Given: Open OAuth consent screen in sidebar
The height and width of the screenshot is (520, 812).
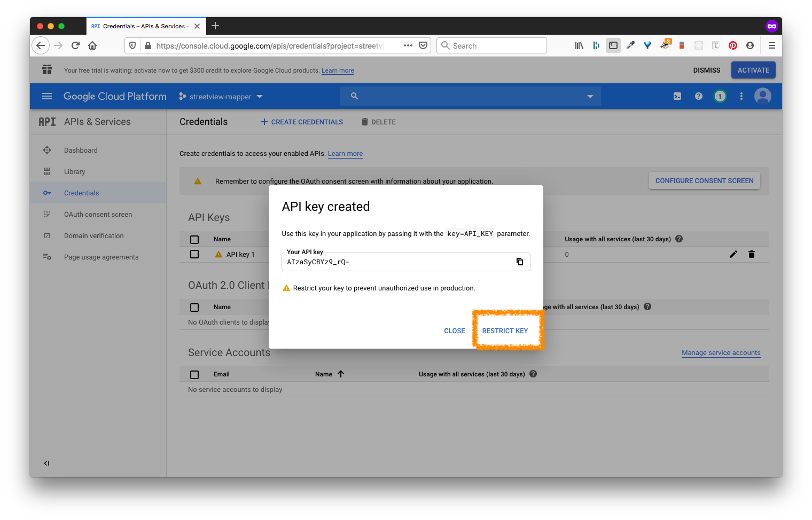Looking at the screenshot, I should click(x=98, y=215).
